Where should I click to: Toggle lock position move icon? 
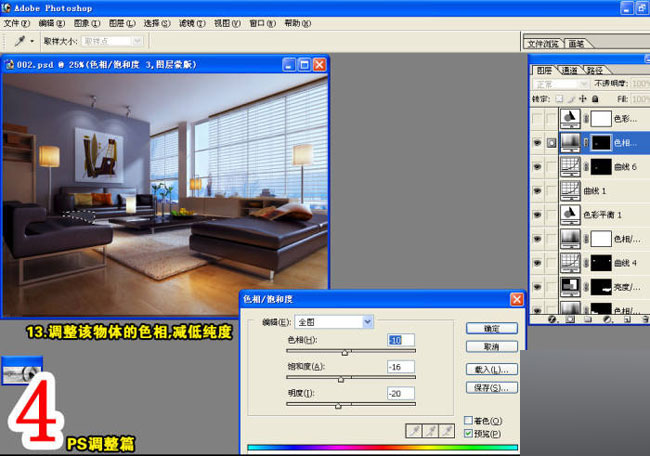click(x=583, y=99)
